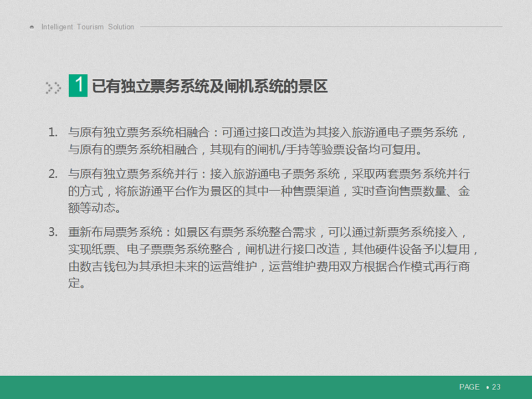Click the word PAGE in the footer
Screen dimensions: 532x399
click(x=468, y=387)
